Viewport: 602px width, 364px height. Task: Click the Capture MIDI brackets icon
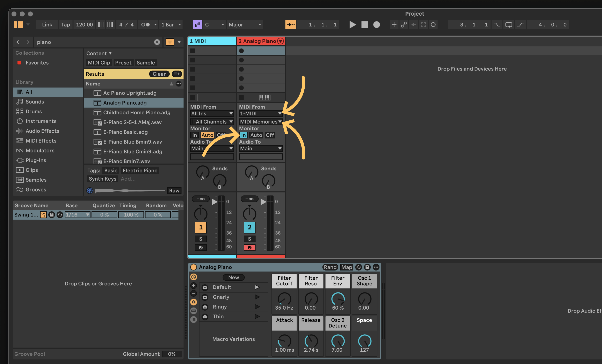[423, 25]
